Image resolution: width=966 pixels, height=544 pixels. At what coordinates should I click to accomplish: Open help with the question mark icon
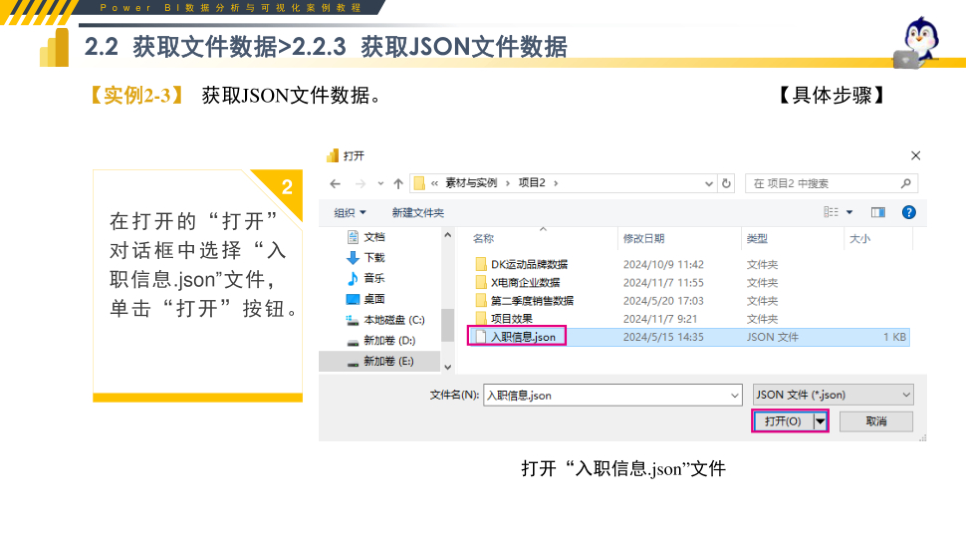click(x=908, y=213)
